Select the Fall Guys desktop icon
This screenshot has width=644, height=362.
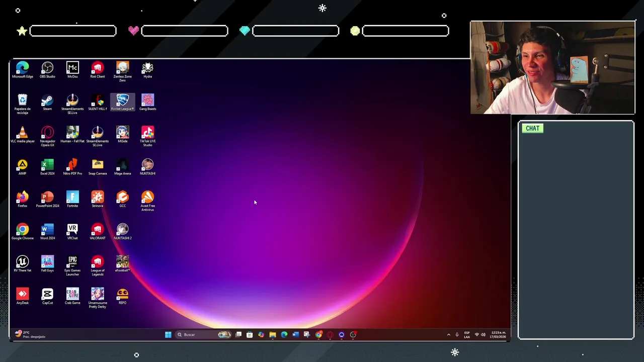pyautogui.click(x=47, y=264)
